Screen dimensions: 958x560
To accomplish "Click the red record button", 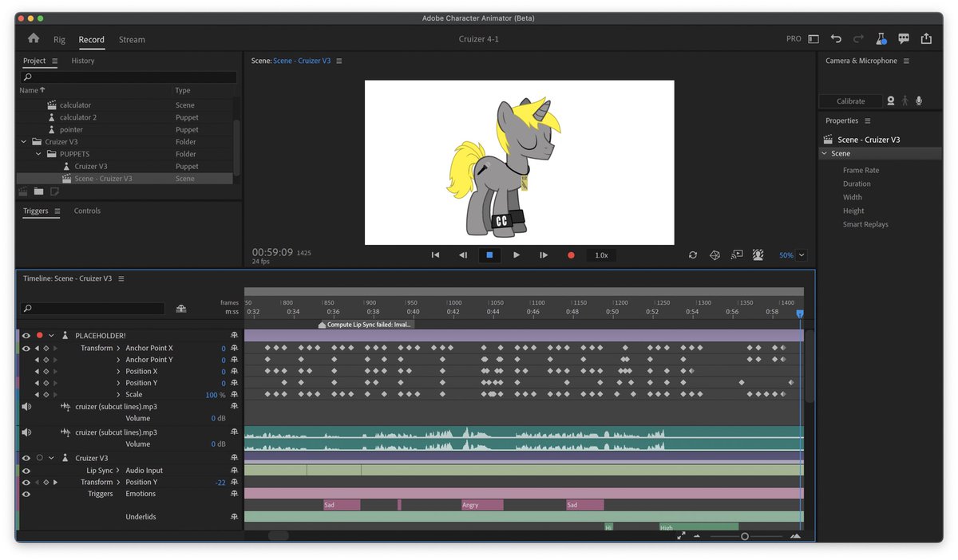I will coord(570,254).
